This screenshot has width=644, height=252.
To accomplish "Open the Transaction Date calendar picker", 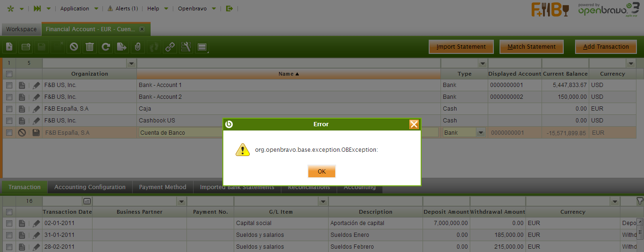I will pyautogui.click(x=87, y=201).
